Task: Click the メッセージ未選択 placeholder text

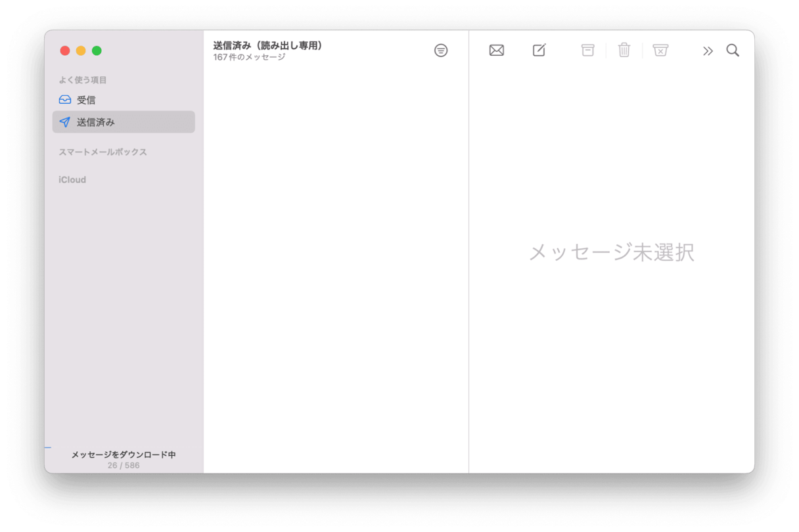Action: 611,252
